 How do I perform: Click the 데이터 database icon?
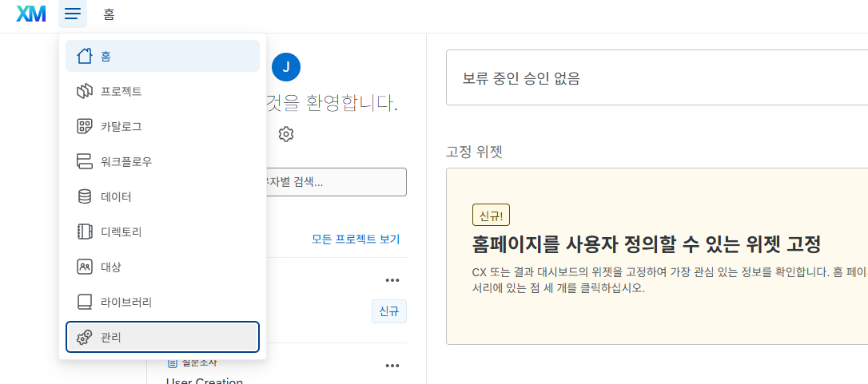[x=84, y=196]
